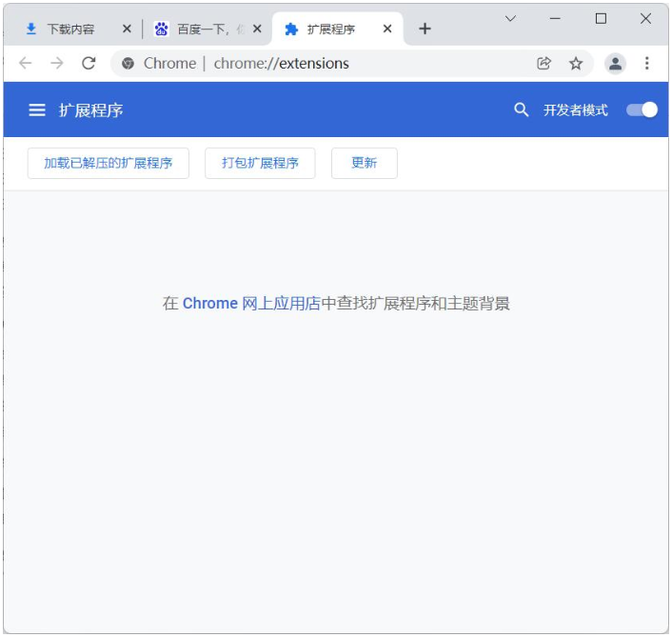Close the 百度一下 tab
Image resolution: width=672 pixels, height=637 pixels.
tap(257, 30)
